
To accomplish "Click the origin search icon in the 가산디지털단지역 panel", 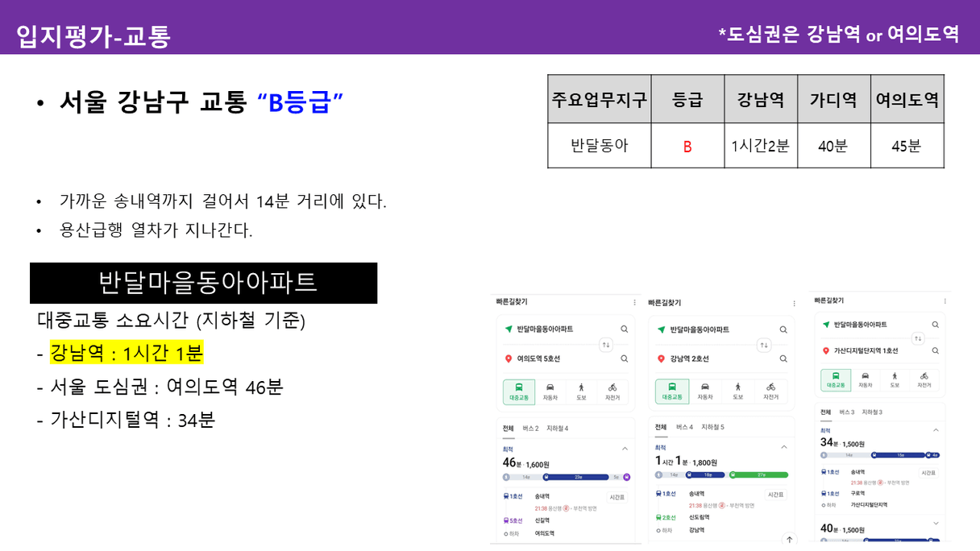I will point(935,324).
